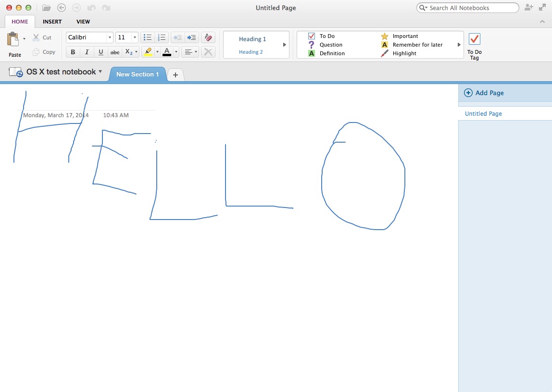The width and height of the screenshot is (552, 392).
Task: Toggle bold formatting
Action: click(73, 52)
